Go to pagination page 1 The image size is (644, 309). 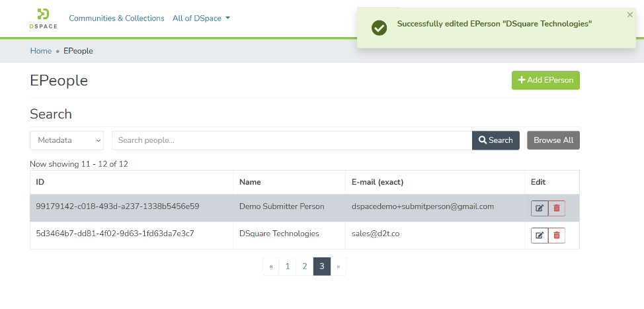(288, 267)
